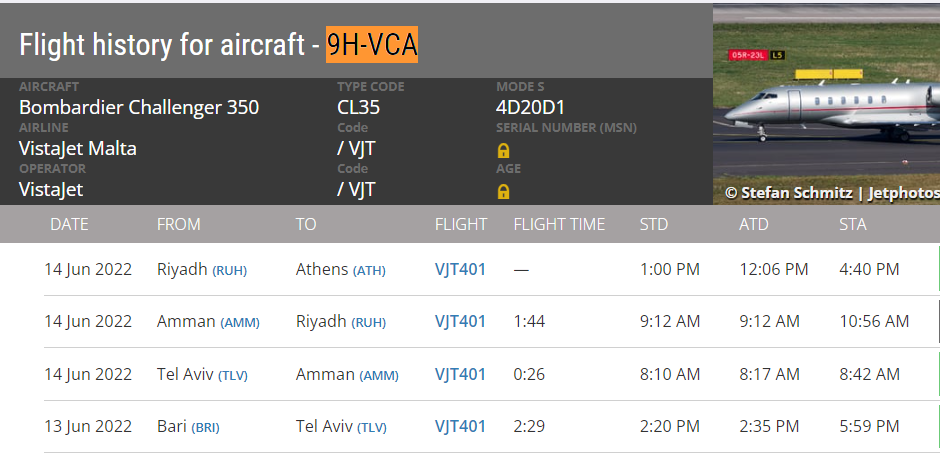Click the TLV code in the Bari row
Screen dimensions: 940x456
click(372, 427)
